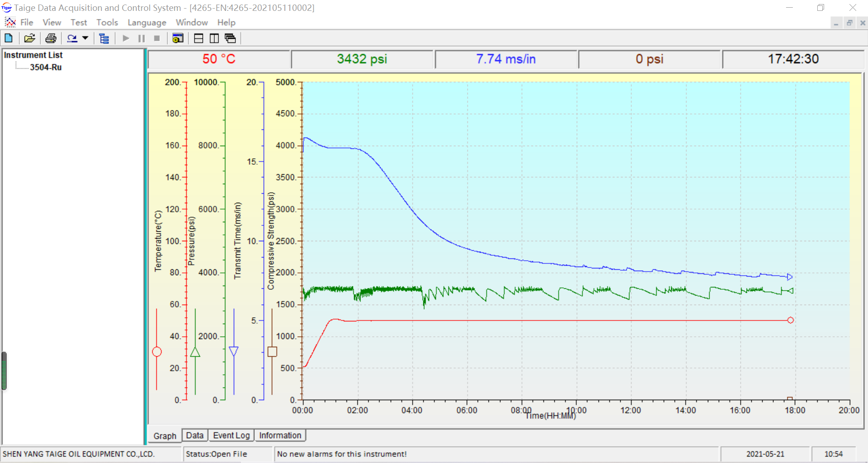Open an existing data file
This screenshot has width=868, height=463.
(29, 38)
